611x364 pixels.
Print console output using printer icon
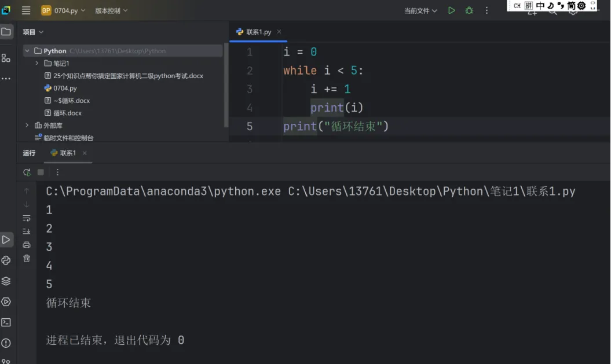tap(27, 245)
